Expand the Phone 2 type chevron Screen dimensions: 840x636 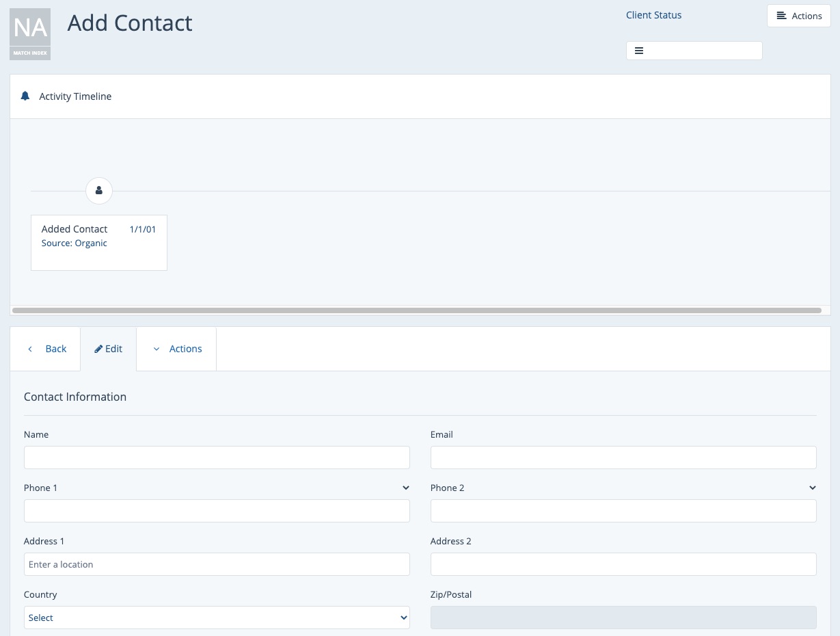[x=812, y=488]
